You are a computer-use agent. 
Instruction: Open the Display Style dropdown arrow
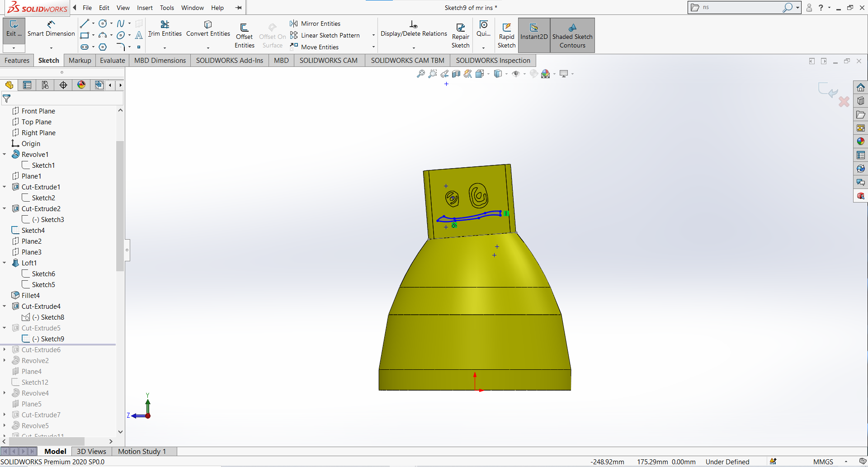[506, 74]
